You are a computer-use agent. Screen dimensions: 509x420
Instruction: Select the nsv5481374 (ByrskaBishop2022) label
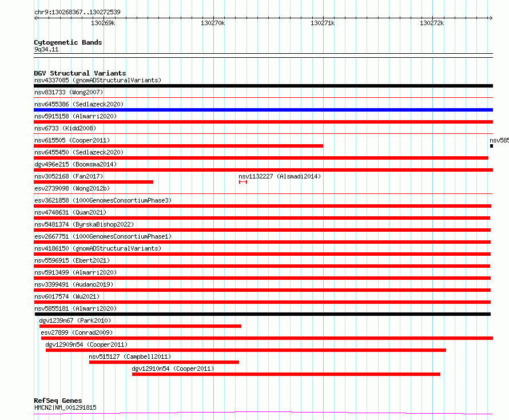tap(84, 224)
